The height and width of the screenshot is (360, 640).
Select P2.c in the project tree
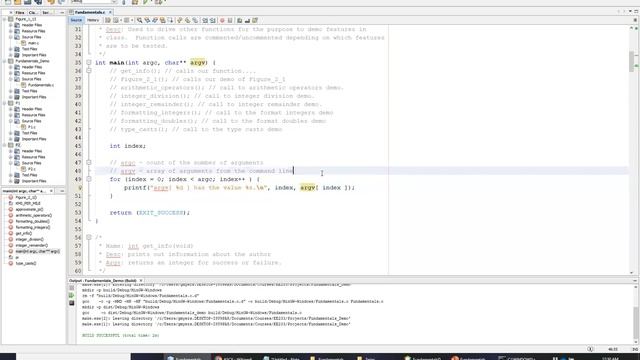click(x=31, y=169)
